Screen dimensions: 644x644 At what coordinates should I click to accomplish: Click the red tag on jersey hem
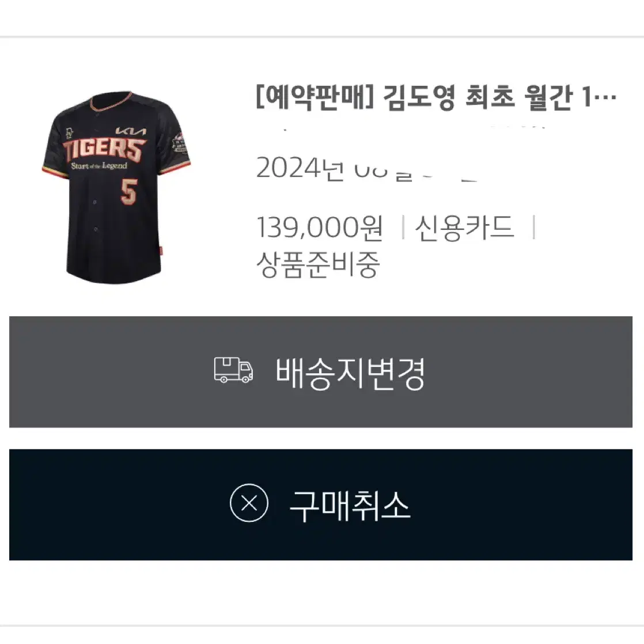[161, 250]
